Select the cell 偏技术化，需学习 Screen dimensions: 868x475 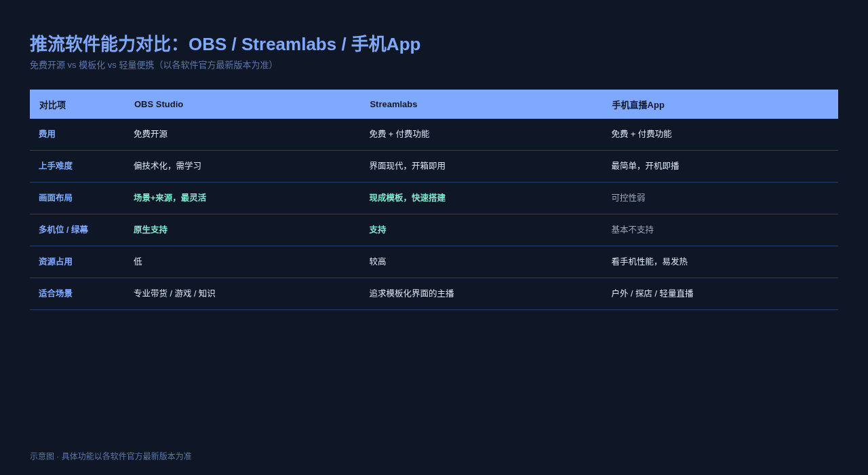(167, 166)
